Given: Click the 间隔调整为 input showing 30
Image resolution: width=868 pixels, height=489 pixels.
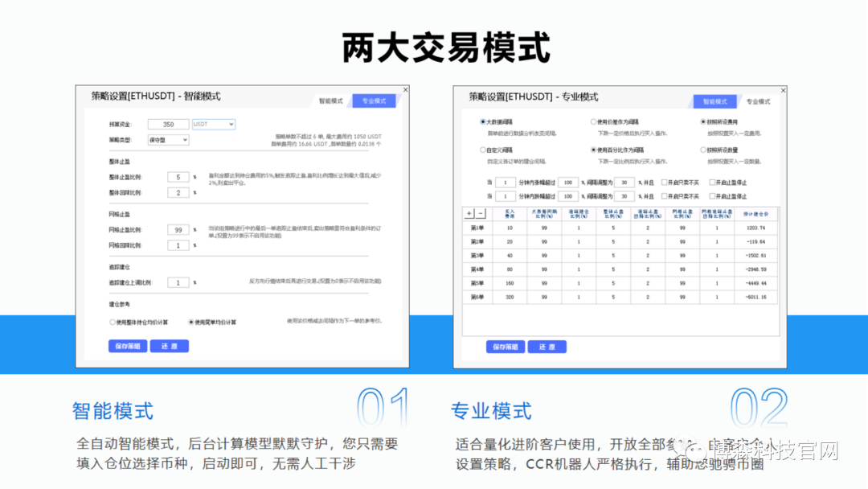Looking at the screenshot, I should (x=625, y=183).
